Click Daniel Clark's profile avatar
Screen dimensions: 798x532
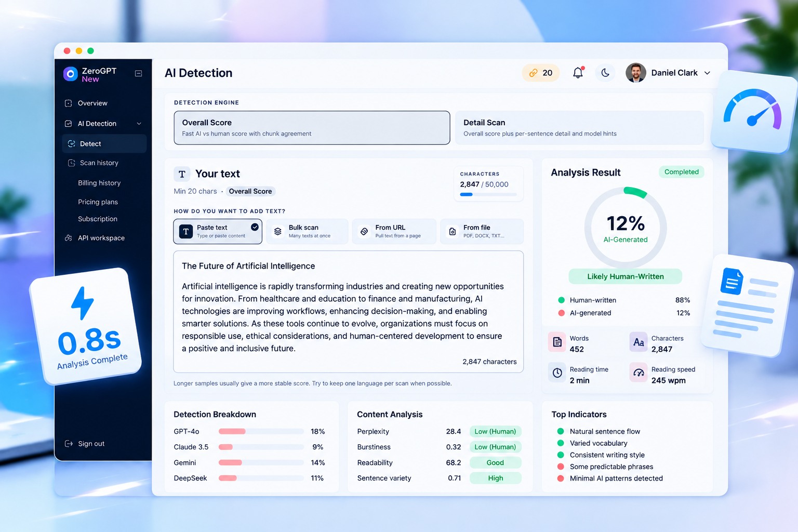pos(635,73)
